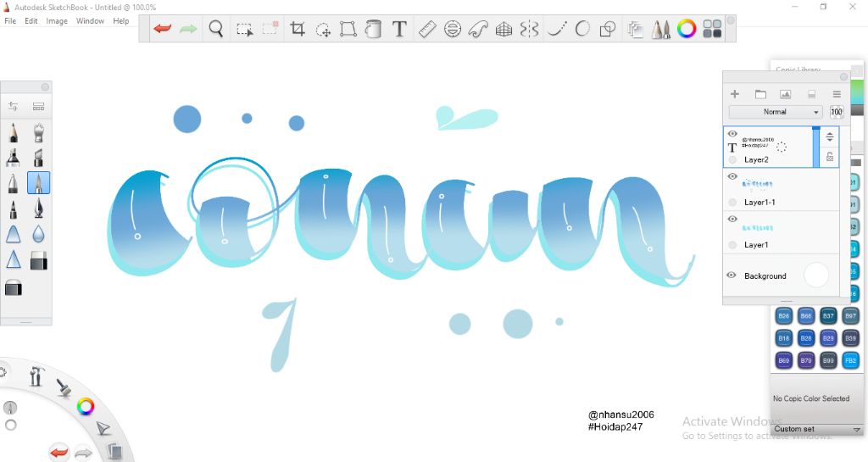Select the rectangular Selection tool
The height and width of the screenshot is (462, 868).
coord(244,29)
